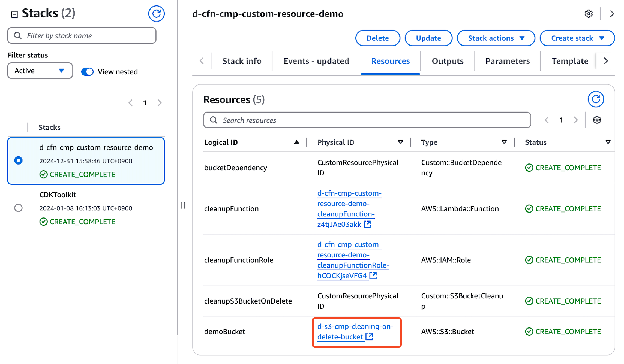Open the Events - updated tab
Image resolution: width=624 pixels, height=364 pixels.
click(316, 61)
